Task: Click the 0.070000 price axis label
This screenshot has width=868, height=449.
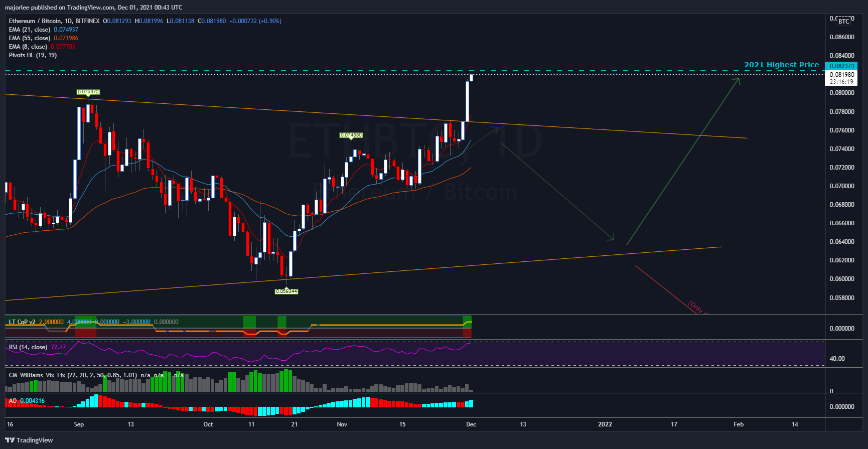Action: tap(842, 186)
